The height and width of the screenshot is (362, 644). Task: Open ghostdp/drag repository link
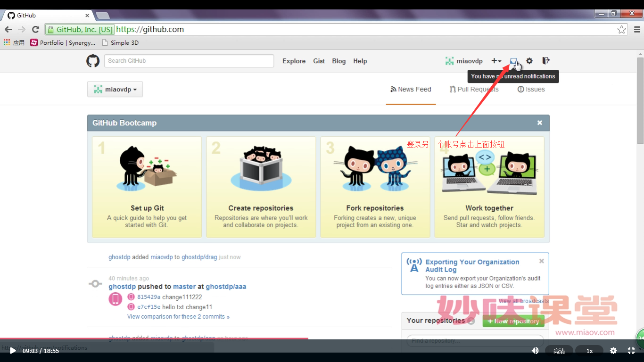click(199, 257)
